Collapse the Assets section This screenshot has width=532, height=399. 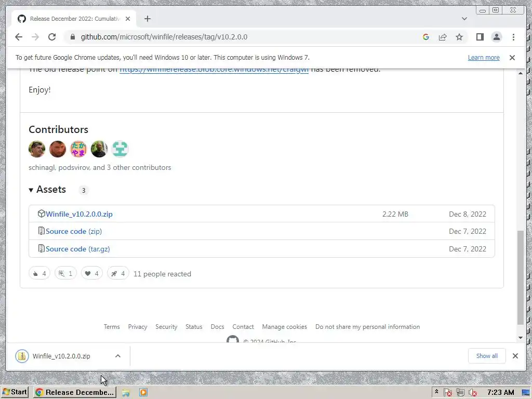tap(47, 190)
